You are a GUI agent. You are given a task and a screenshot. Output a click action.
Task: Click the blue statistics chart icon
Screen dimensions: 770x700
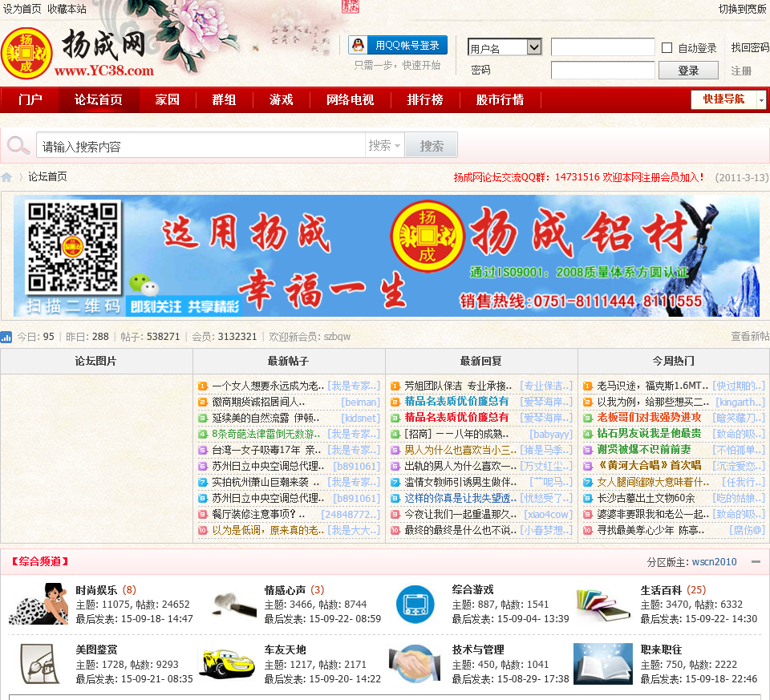pos(6,337)
